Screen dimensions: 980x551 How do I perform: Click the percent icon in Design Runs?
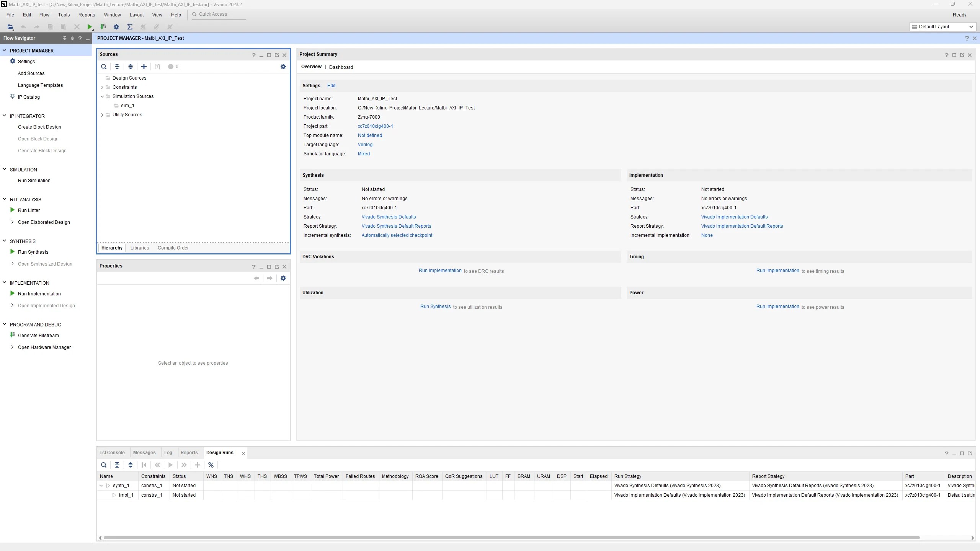pos(211,465)
